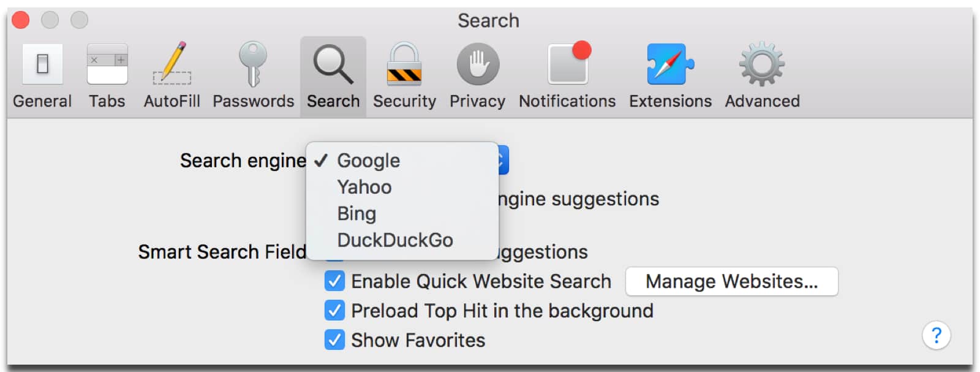Pick DuckDuckGo in the dropdown menu

395,240
